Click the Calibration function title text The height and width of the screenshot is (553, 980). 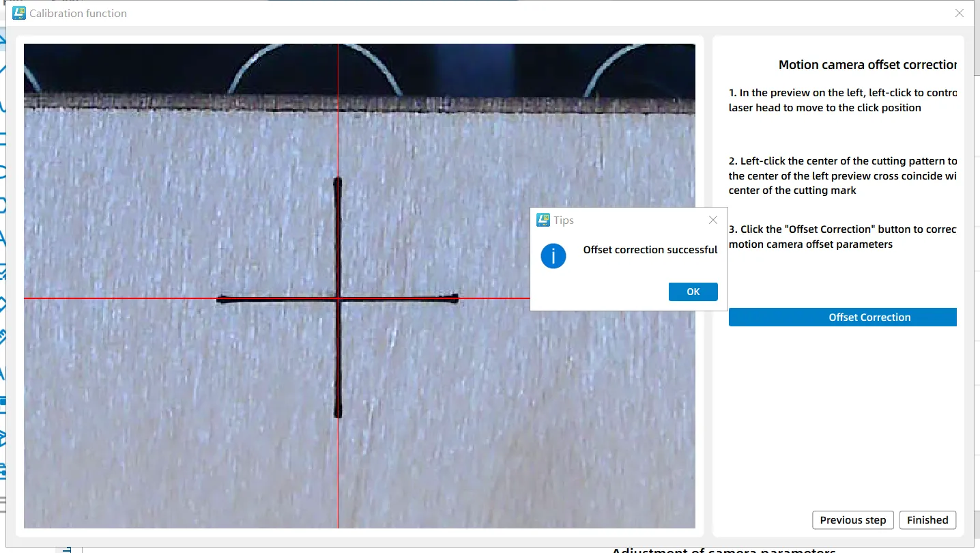(78, 13)
